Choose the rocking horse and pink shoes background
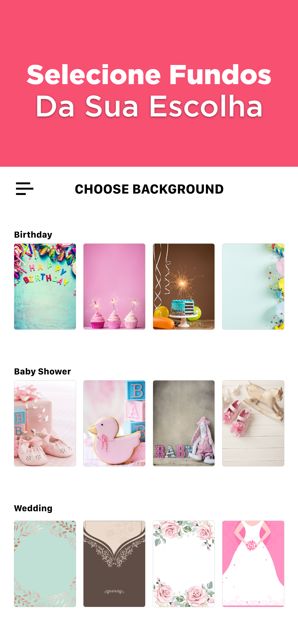This screenshot has width=298, height=644. pos(253,423)
